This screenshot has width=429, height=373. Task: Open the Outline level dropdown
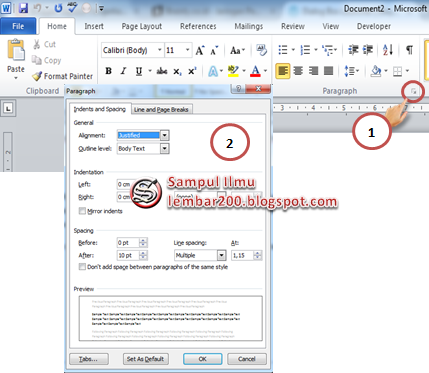(165, 149)
